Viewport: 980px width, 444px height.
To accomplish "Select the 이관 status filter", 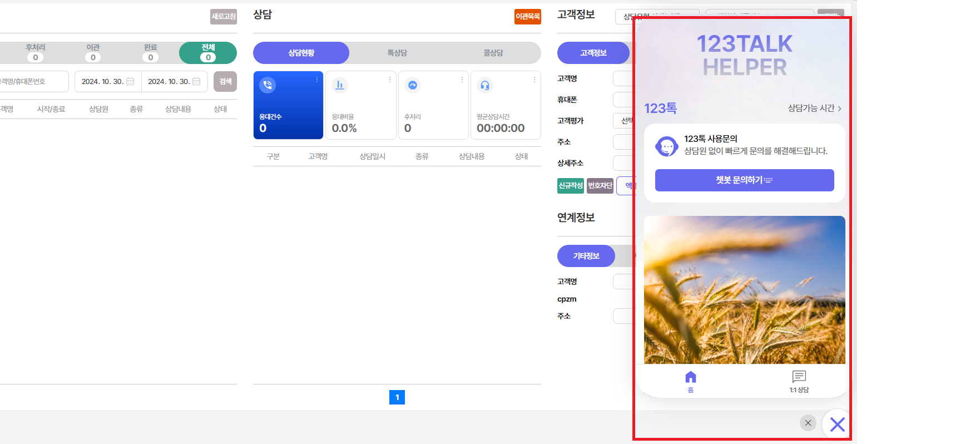I will click(93, 52).
